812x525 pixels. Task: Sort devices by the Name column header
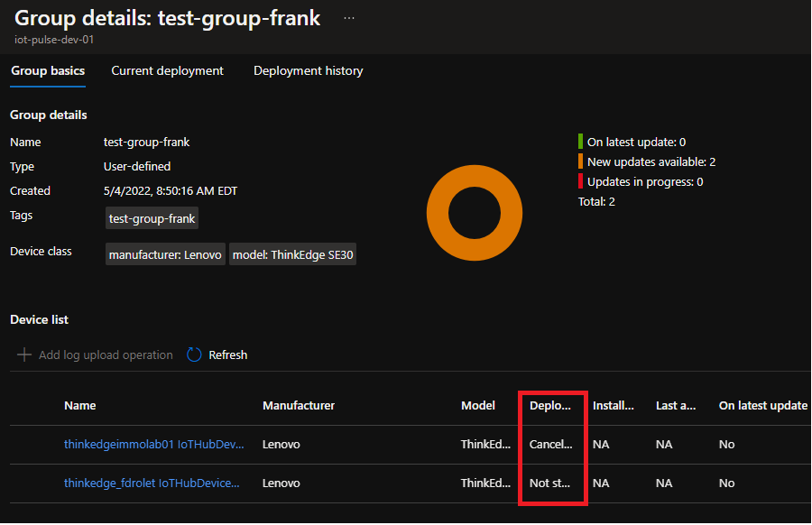(x=79, y=405)
